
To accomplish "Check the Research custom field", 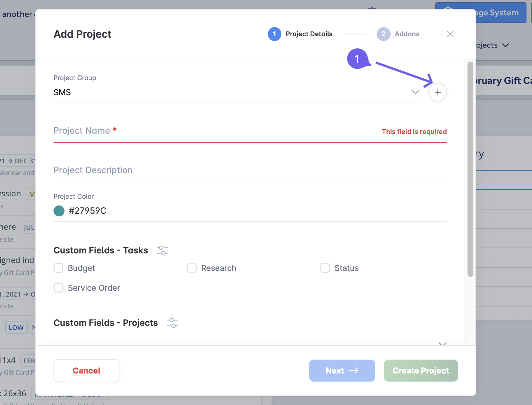I will click(192, 268).
